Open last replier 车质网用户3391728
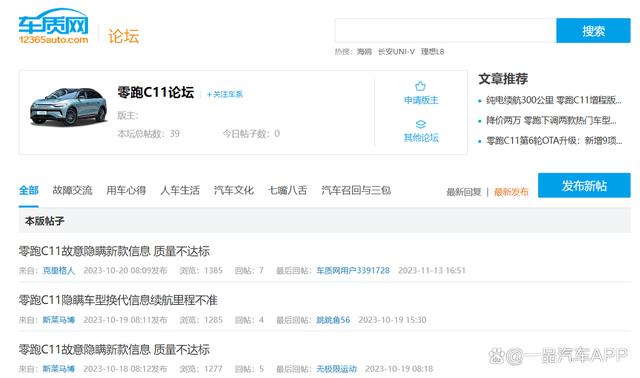Screen dimensions: 640x378 [x=353, y=270]
